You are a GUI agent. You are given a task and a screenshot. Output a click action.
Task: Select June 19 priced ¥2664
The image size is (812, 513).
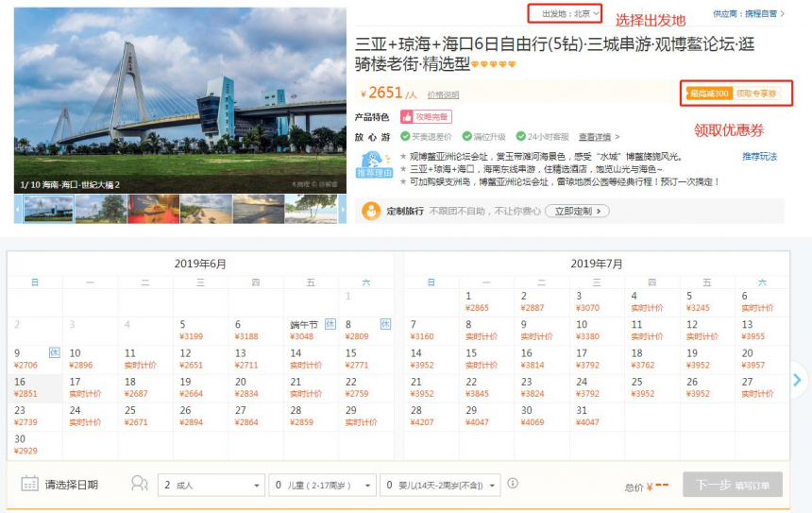click(201, 387)
